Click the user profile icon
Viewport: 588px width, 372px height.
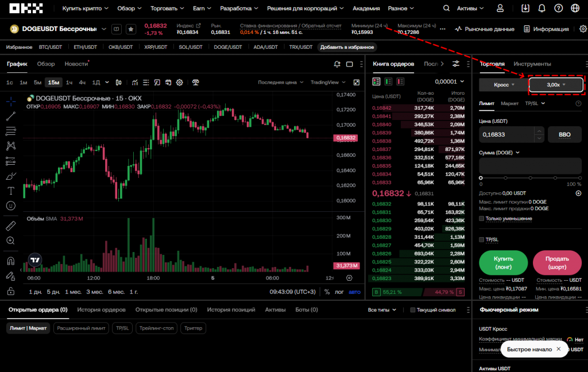click(500, 9)
